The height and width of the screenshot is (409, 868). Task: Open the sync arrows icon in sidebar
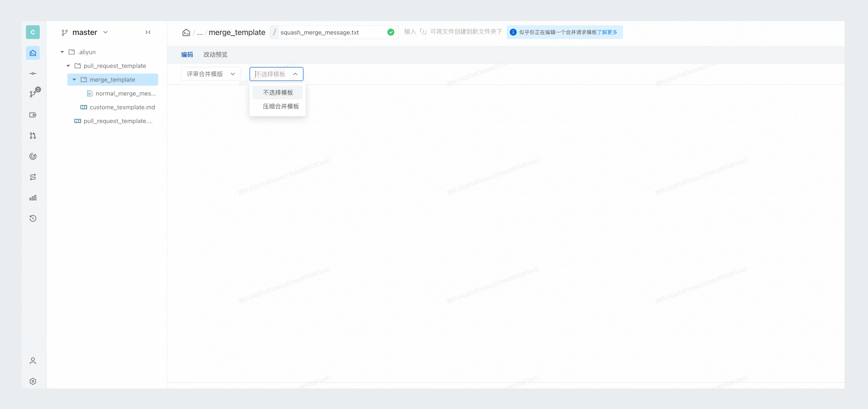pos(33,177)
